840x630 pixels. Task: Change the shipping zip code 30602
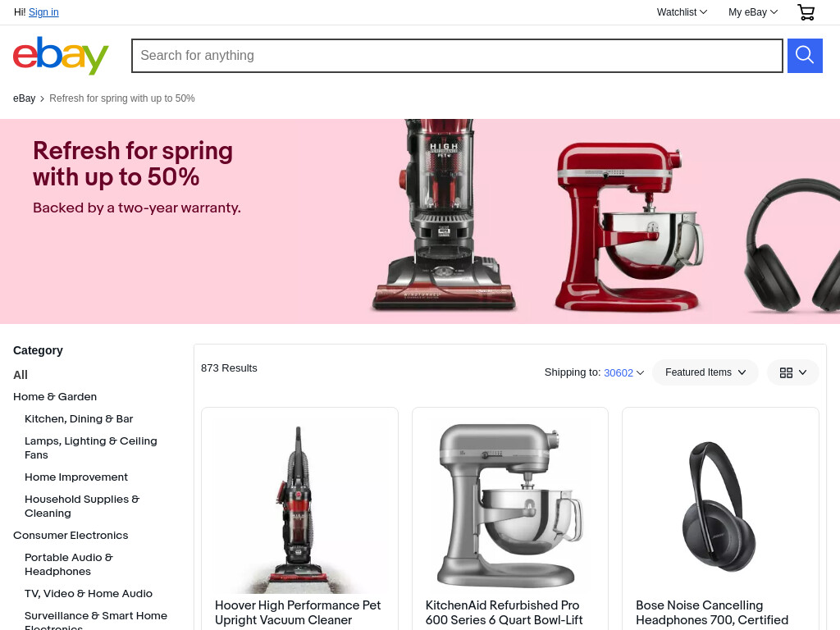[619, 373]
